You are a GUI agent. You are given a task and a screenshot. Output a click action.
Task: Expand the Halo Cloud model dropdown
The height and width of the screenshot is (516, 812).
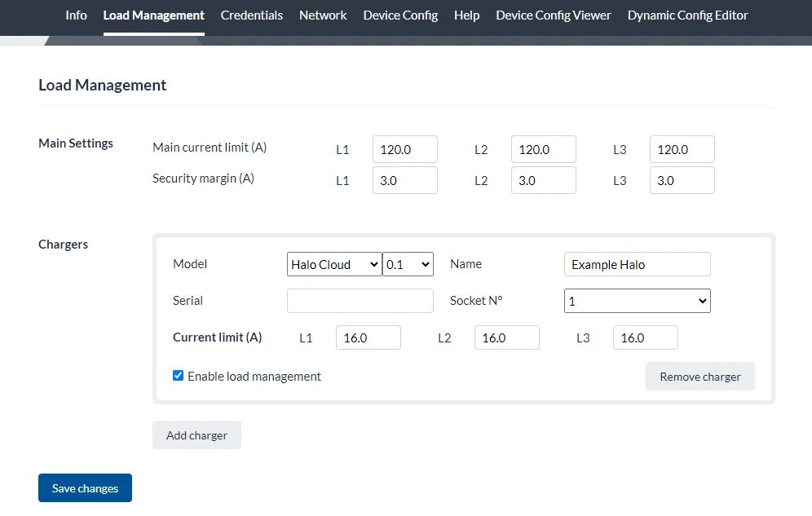coord(334,264)
